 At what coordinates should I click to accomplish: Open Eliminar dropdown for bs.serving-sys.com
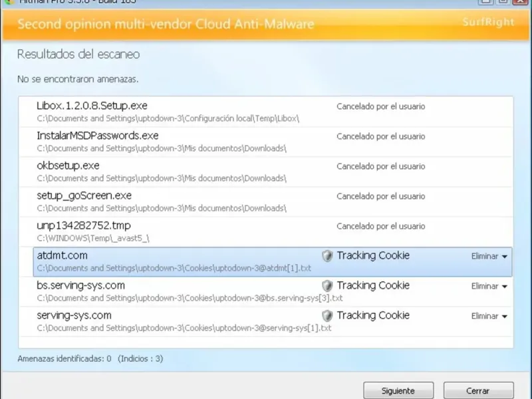point(489,286)
